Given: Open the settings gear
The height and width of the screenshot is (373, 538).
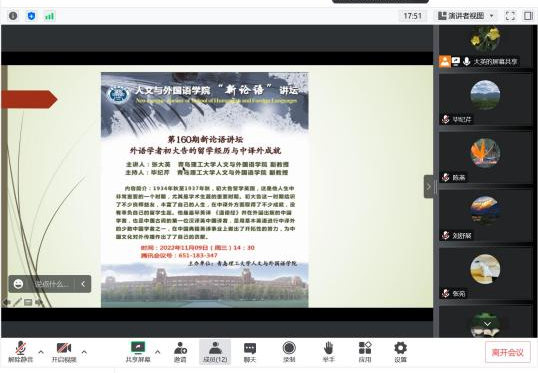Looking at the screenshot, I should [x=400, y=352].
